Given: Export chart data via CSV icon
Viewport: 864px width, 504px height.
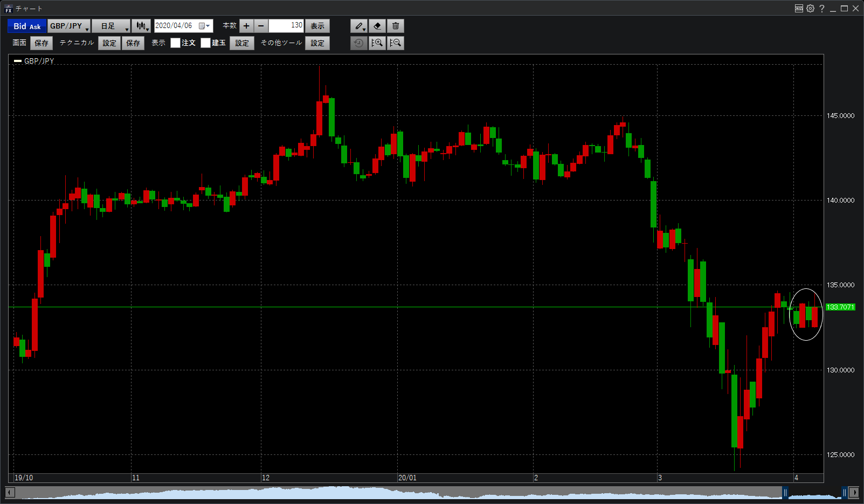Looking at the screenshot, I should pos(799,8).
